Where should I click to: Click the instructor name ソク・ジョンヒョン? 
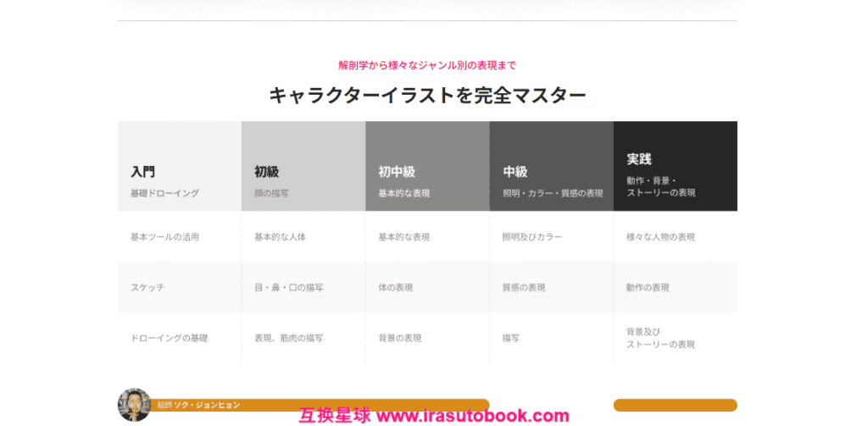point(207,405)
